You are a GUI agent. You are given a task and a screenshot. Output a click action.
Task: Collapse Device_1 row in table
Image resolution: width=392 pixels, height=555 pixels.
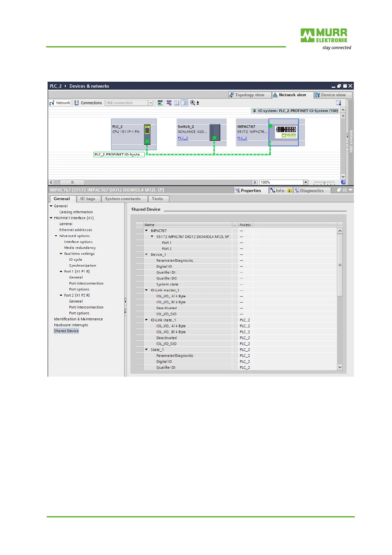pyautogui.click(x=147, y=254)
